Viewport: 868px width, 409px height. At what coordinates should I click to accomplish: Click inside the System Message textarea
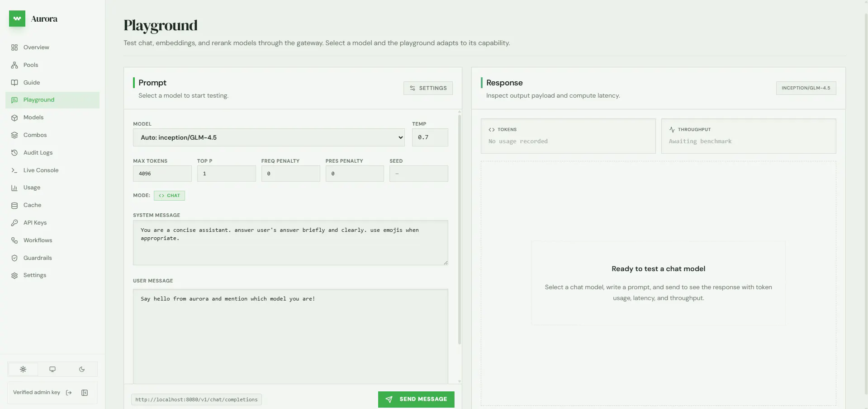[x=290, y=243]
